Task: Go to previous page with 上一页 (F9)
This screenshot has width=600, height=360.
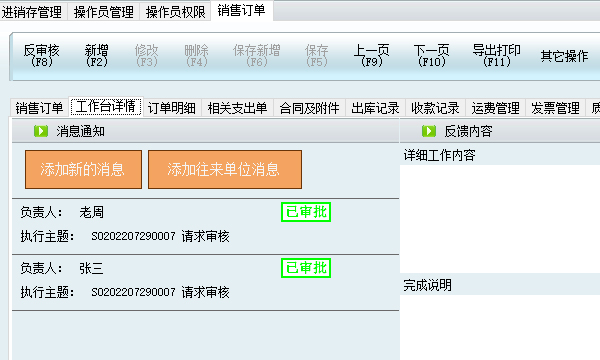Action: (x=371, y=56)
